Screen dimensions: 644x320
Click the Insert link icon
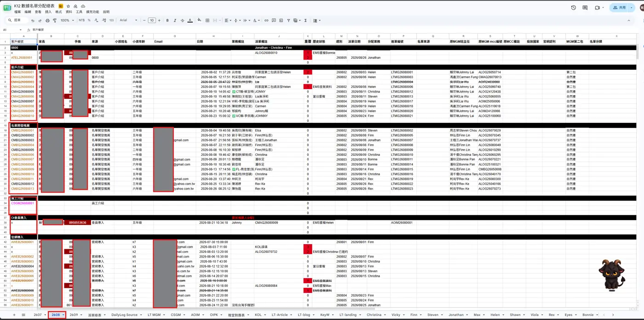266,20
